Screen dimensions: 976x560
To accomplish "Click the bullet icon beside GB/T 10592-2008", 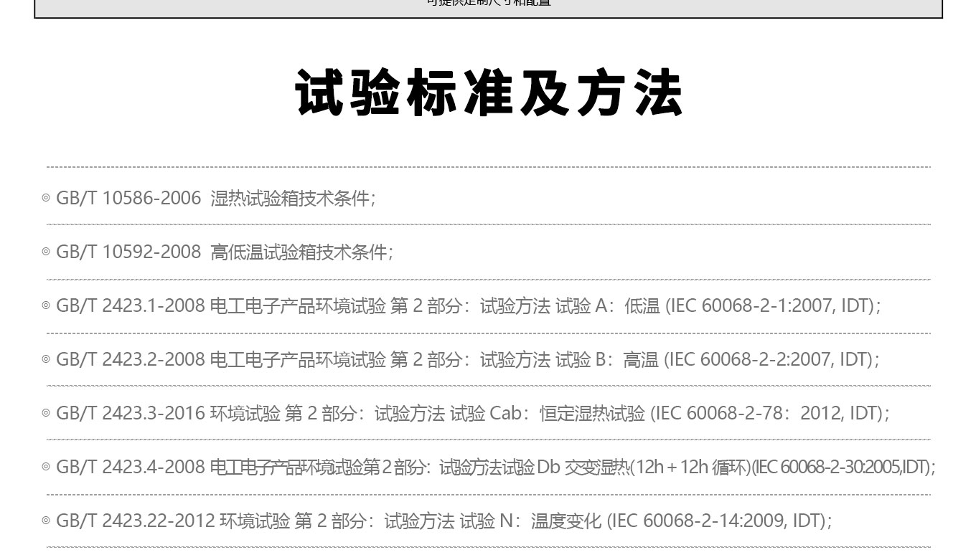I will [46, 252].
